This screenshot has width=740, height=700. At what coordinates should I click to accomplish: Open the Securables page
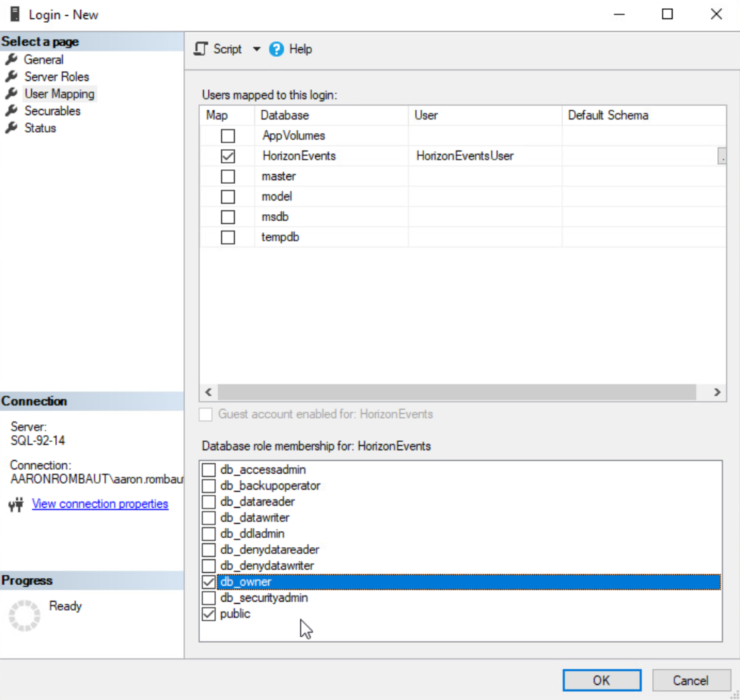pos(52,111)
